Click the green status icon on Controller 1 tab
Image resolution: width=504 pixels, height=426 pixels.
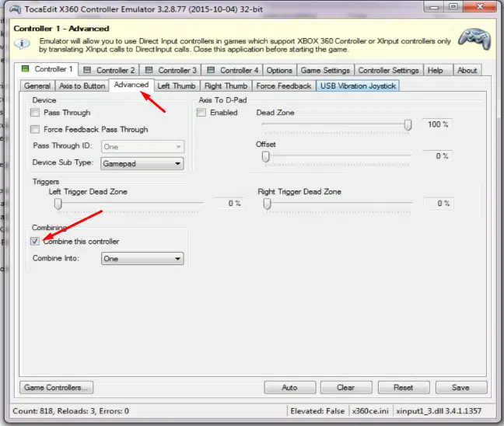click(x=25, y=68)
